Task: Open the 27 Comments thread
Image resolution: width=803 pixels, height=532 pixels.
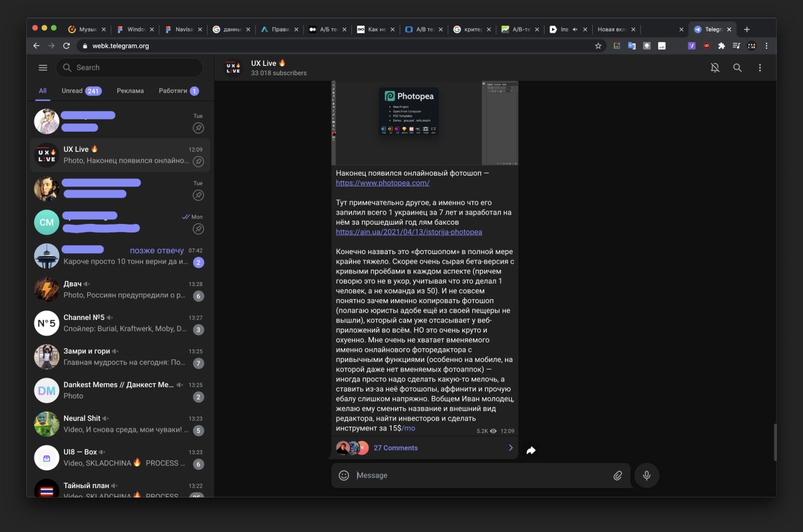Action: tap(425, 448)
